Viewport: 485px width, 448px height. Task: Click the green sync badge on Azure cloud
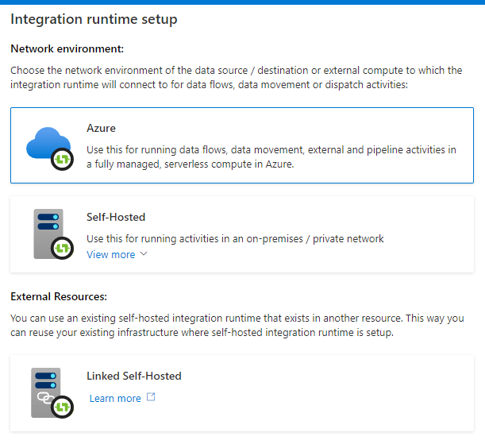(x=62, y=159)
